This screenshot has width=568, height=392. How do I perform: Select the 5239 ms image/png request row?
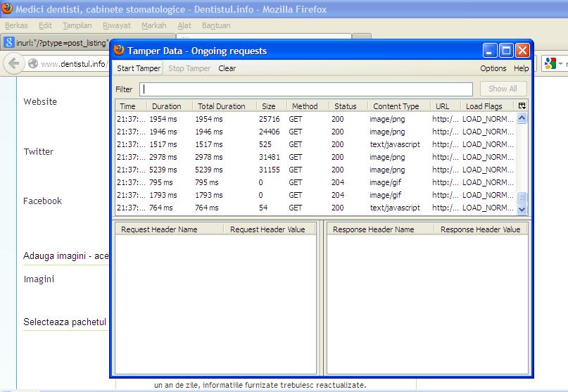point(315,170)
